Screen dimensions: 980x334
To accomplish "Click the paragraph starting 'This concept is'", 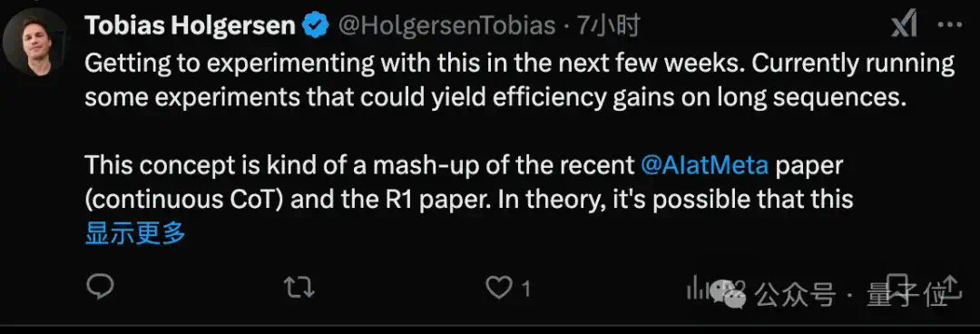I will pyautogui.click(x=469, y=182).
